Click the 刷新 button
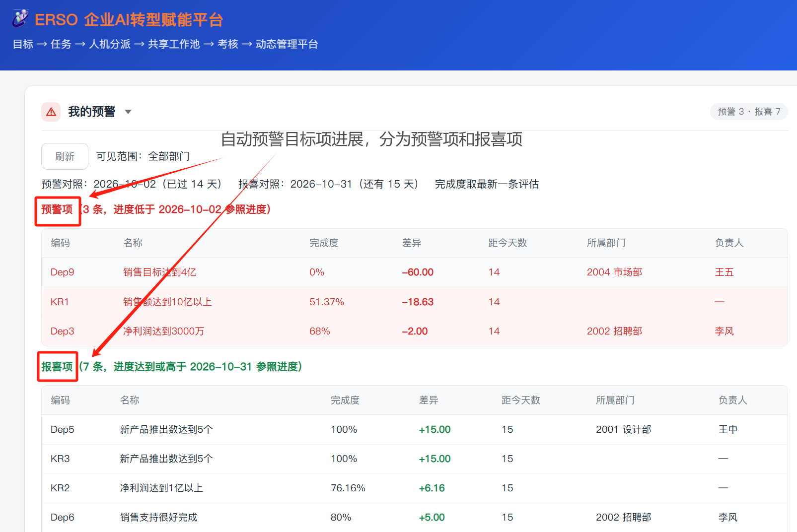Image resolution: width=797 pixels, height=532 pixels. 65,156
